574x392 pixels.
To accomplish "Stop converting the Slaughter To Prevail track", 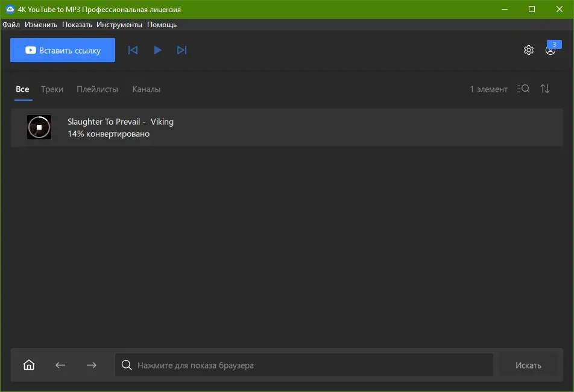I will point(39,127).
